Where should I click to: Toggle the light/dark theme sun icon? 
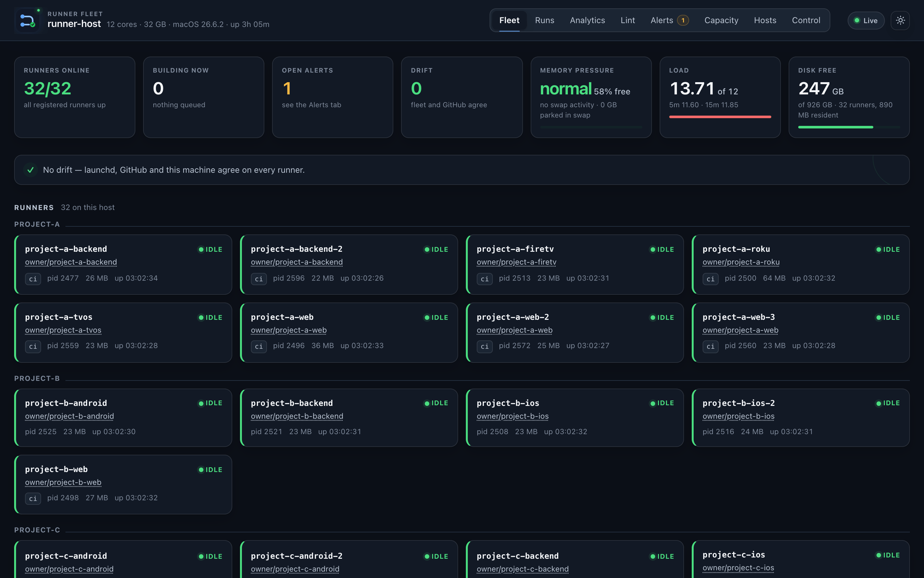[x=900, y=20]
